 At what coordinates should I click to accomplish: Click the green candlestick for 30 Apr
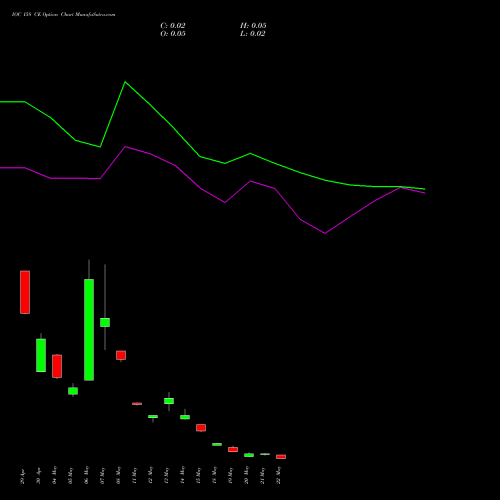click(41, 355)
